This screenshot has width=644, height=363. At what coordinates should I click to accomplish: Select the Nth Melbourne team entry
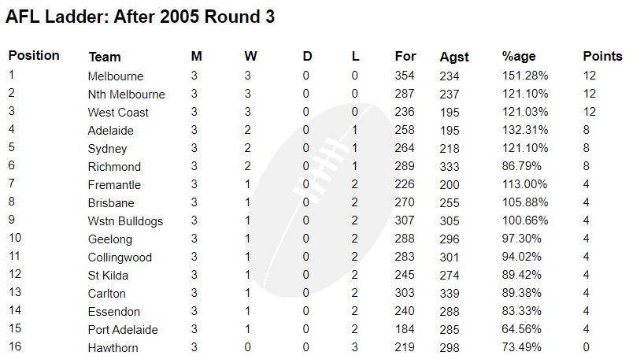(x=127, y=94)
